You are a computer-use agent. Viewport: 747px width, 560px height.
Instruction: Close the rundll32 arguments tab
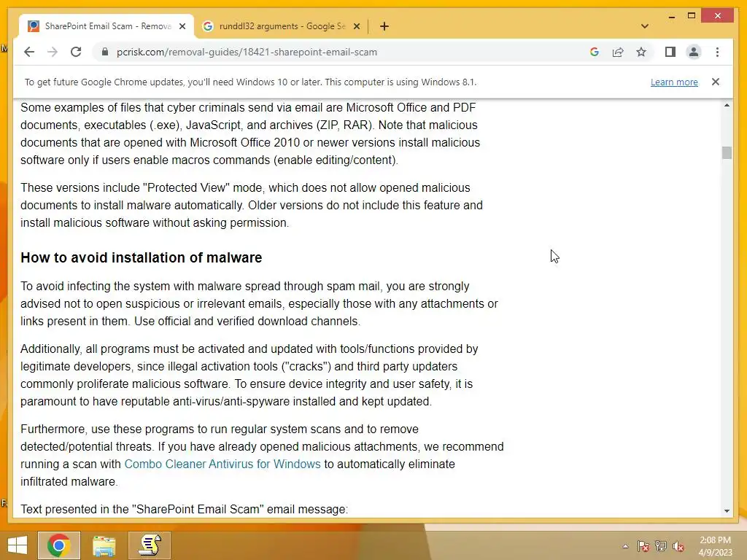(356, 26)
